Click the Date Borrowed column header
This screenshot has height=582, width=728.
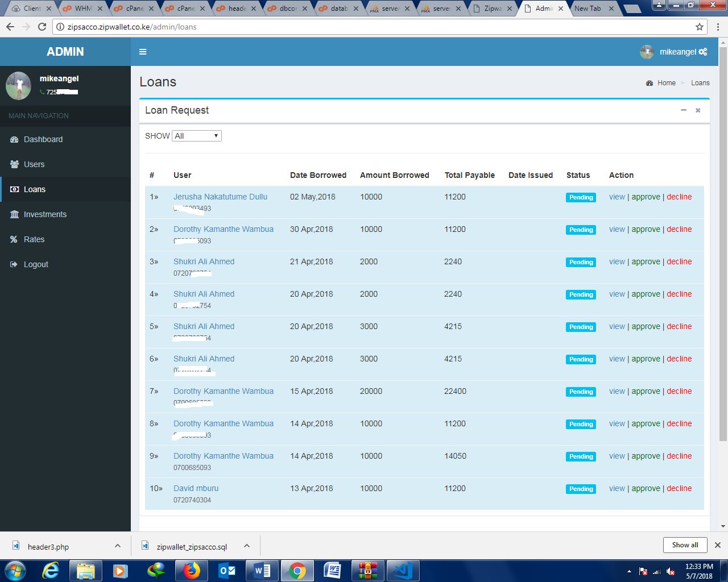pyautogui.click(x=318, y=175)
